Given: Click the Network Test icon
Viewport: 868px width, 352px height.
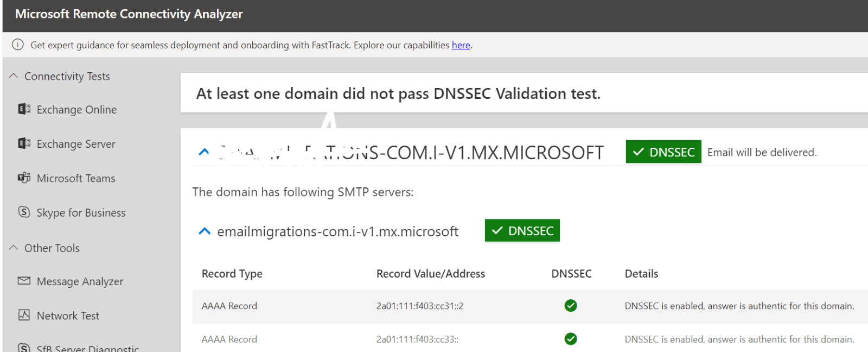Looking at the screenshot, I should pyautogui.click(x=24, y=315).
